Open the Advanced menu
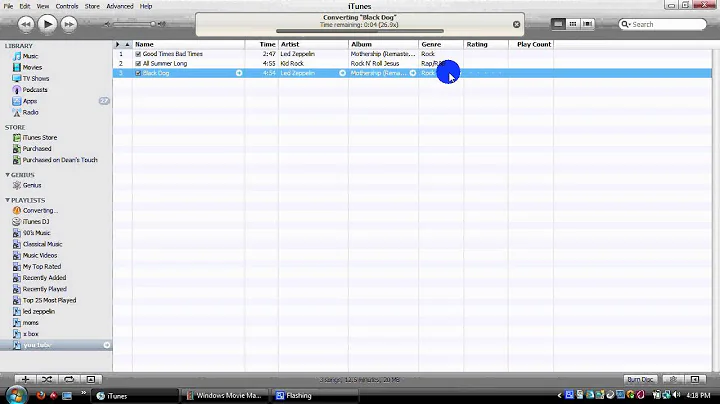The height and width of the screenshot is (404, 720). [120, 6]
